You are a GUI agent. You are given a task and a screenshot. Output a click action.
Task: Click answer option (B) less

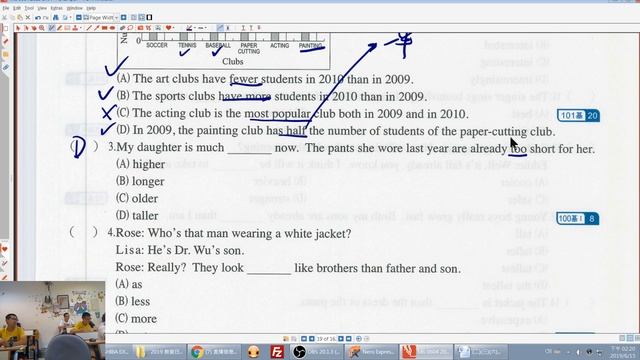click(133, 301)
